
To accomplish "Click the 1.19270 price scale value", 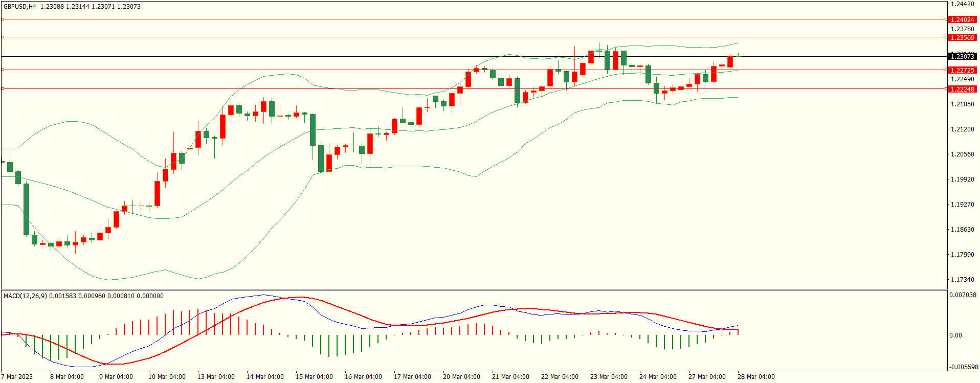I will pos(962,205).
